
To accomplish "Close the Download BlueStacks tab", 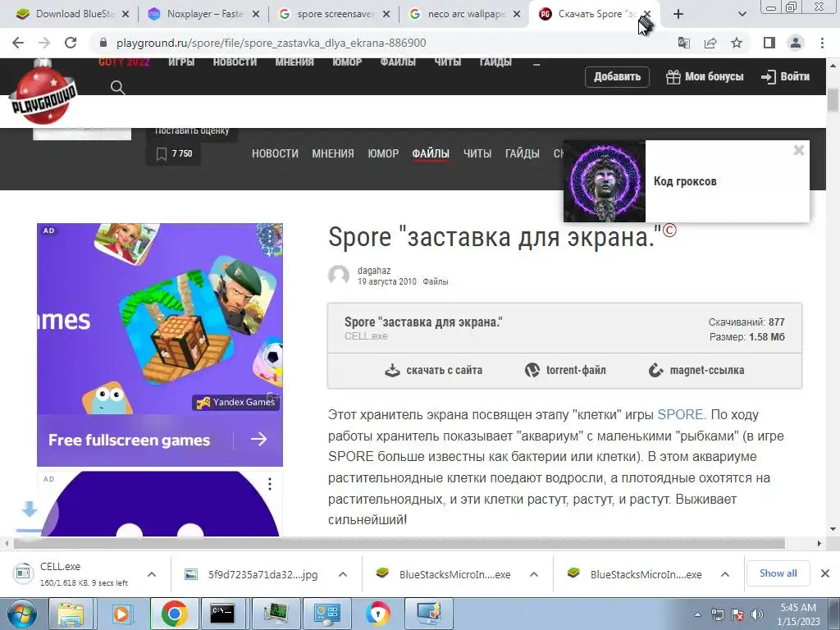I will tap(126, 14).
